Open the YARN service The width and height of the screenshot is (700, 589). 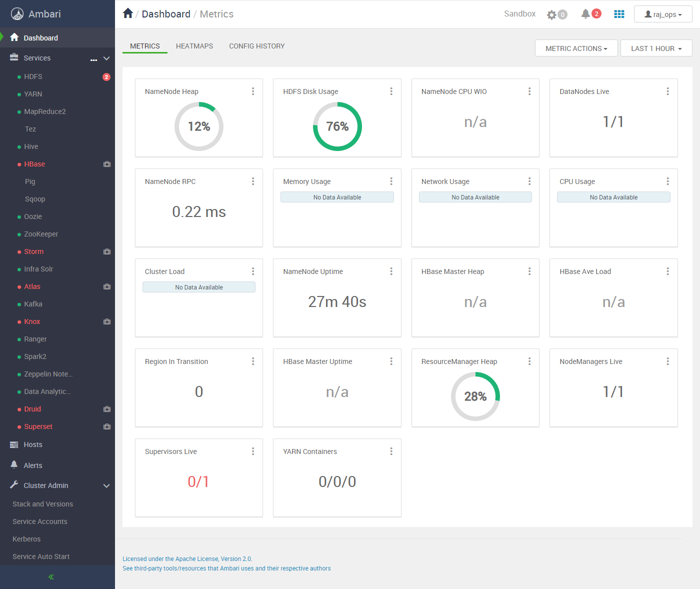(33, 94)
